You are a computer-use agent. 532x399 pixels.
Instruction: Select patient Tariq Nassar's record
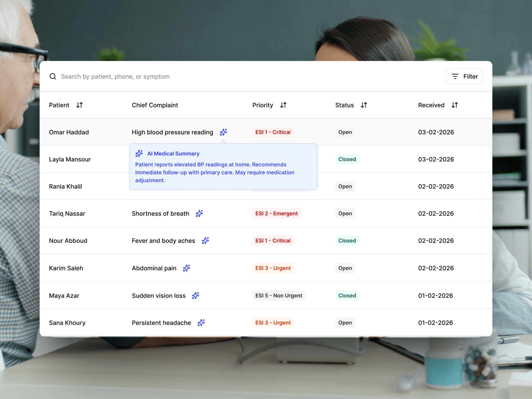click(x=67, y=213)
